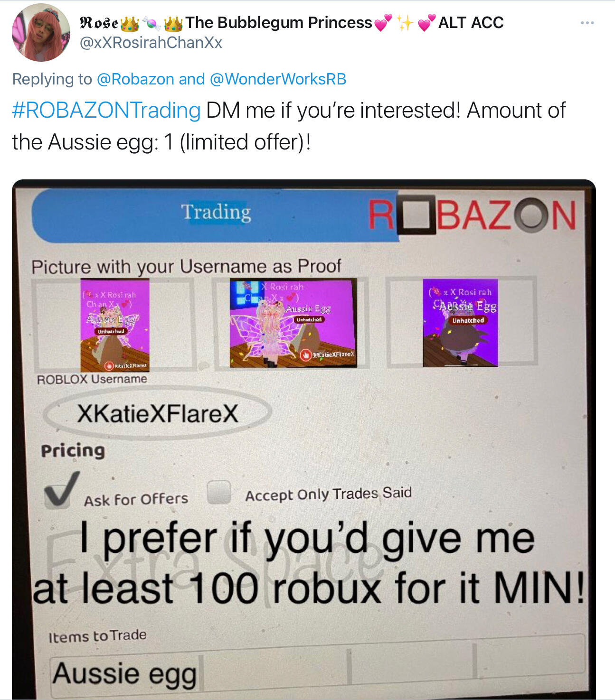Screen dimensions: 615x700
Task: Click the @Robazon mention link
Action: [x=135, y=79]
